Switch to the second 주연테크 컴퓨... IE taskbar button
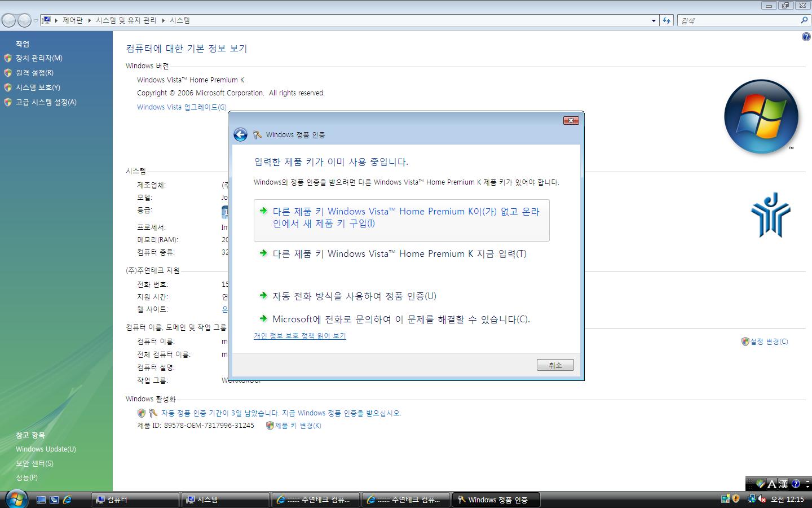The image size is (812, 508). (406, 500)
